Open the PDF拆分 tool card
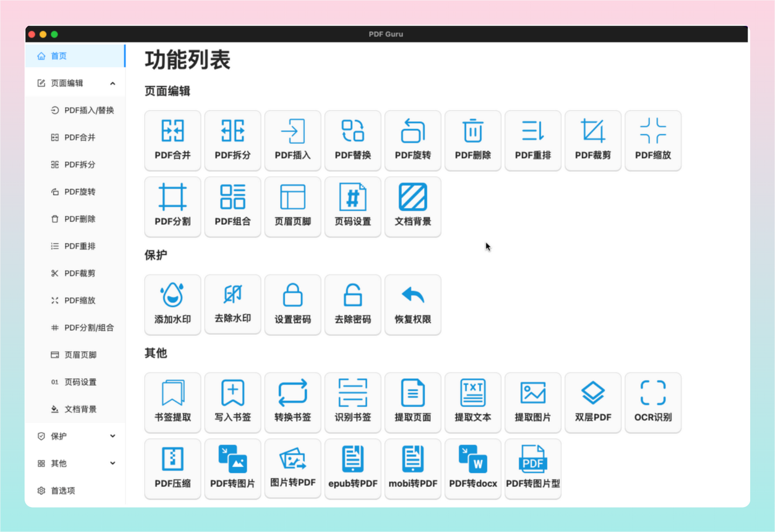 pyautogui.click(x=233, y=141)
